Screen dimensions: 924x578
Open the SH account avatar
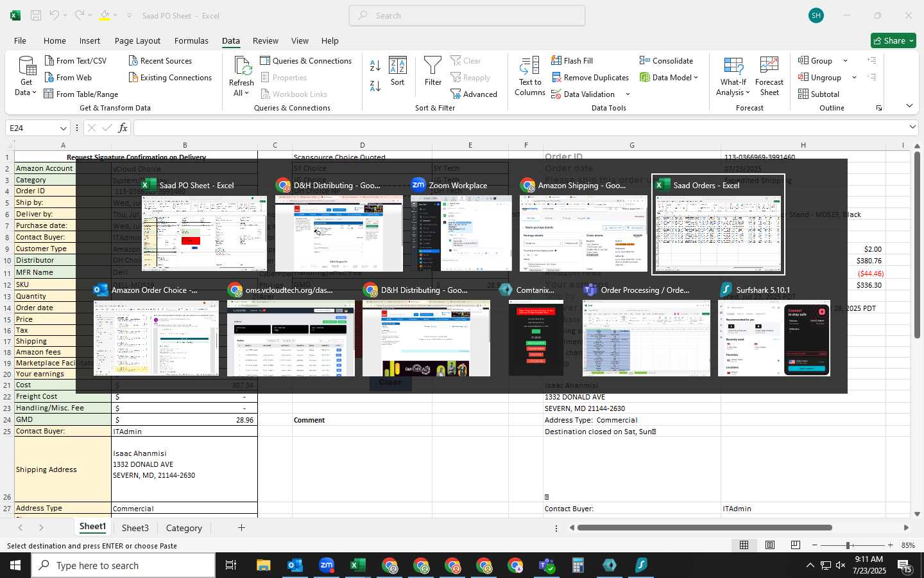816,15
